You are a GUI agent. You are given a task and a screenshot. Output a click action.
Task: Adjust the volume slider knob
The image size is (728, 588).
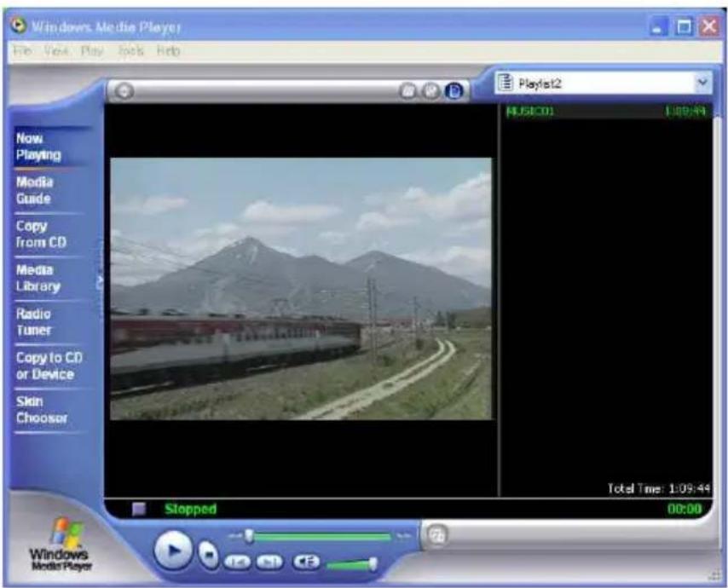click(x=373, y=564)
